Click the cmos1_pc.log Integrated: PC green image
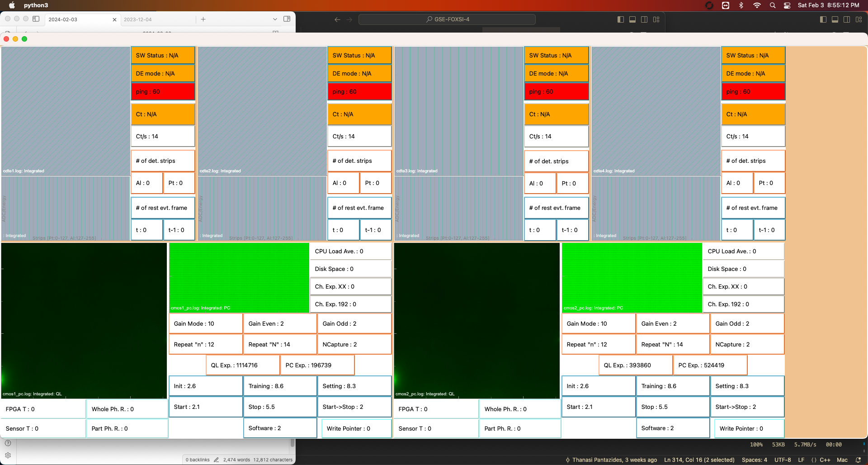The width and height of the screenshot is (868, 465). 239,278
